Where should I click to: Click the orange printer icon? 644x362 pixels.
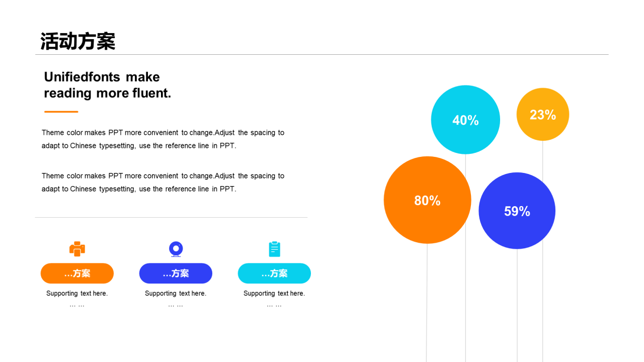click(x=77, y=249)
